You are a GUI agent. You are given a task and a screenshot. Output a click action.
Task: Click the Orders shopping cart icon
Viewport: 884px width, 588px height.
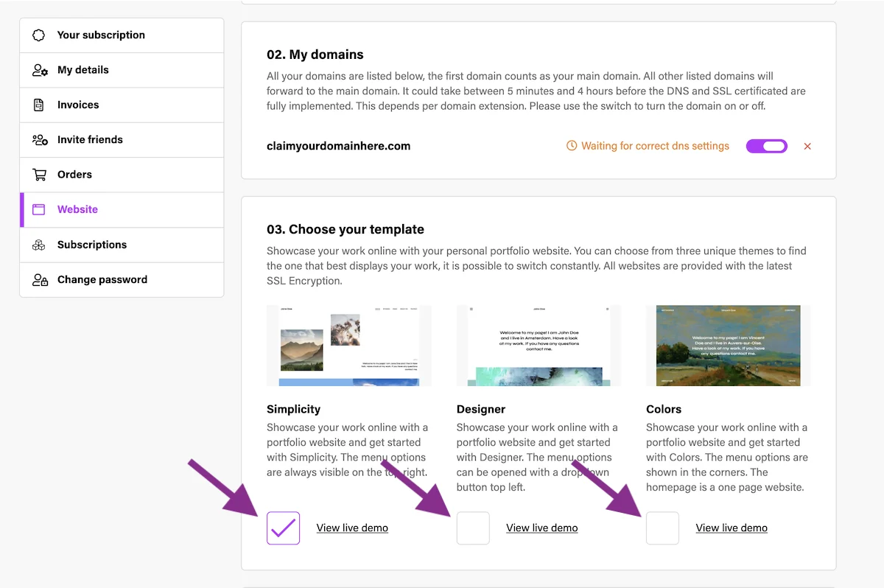coord(39,175)
